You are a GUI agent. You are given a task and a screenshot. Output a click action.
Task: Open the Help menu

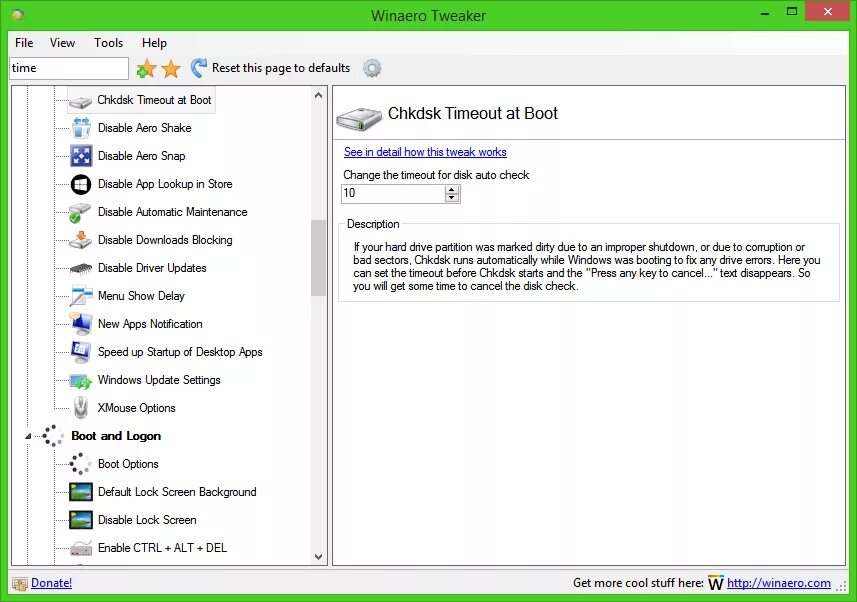point(154,43)
